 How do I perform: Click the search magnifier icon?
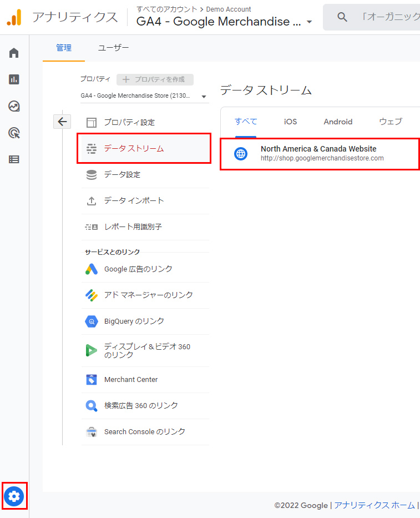[x=342, y=17]
